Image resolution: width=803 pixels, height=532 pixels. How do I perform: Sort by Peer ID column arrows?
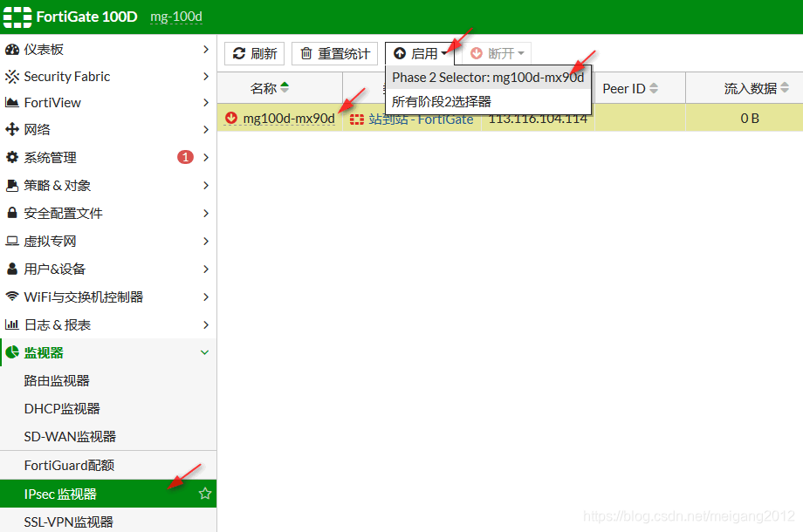pyautogui.click(x=654, y=88)
